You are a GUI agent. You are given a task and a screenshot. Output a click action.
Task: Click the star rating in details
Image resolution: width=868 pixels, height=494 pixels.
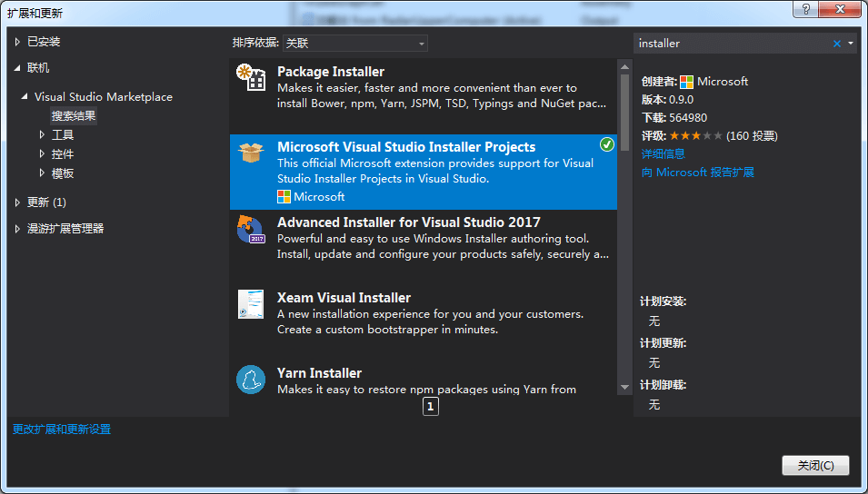696,135
